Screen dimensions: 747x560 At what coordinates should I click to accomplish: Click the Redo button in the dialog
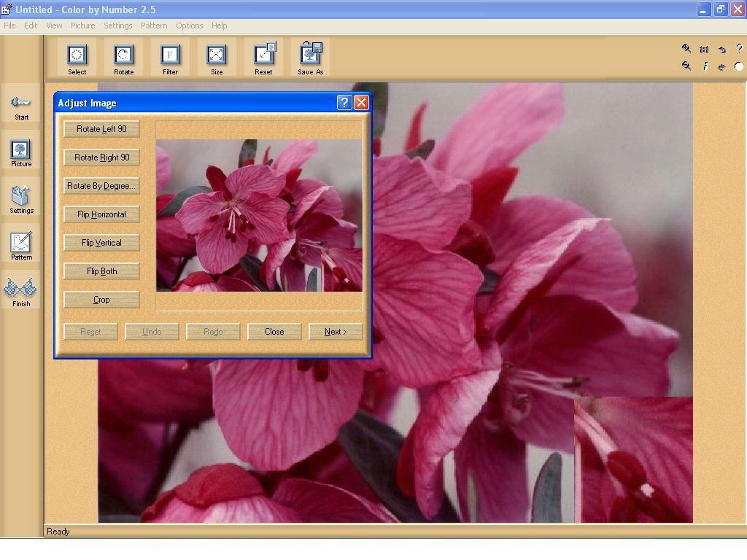click(x=213, y=332)
